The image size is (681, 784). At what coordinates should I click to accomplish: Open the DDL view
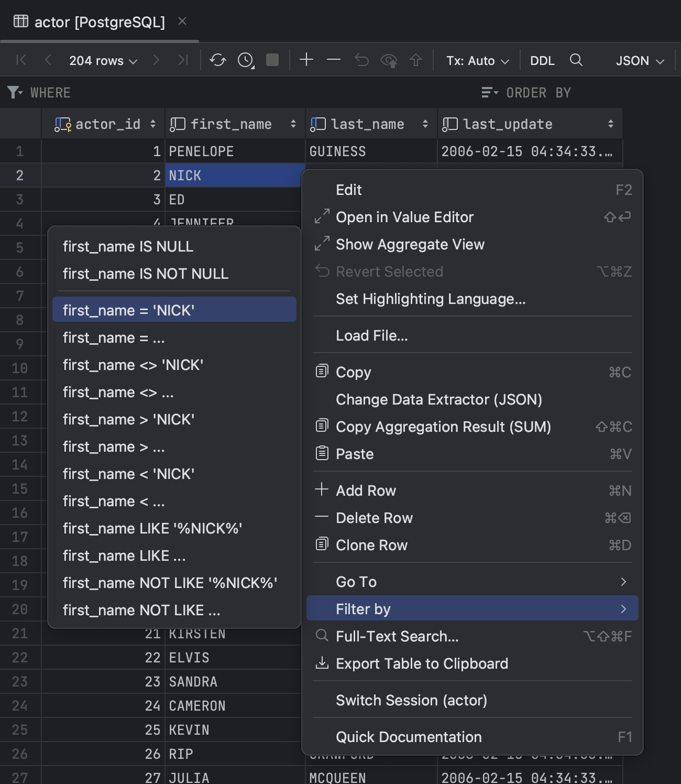(x=542, y=60)
